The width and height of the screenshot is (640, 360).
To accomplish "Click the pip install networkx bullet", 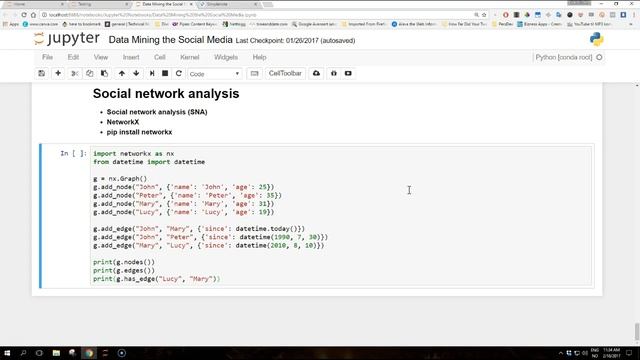I will click(139, 132).
